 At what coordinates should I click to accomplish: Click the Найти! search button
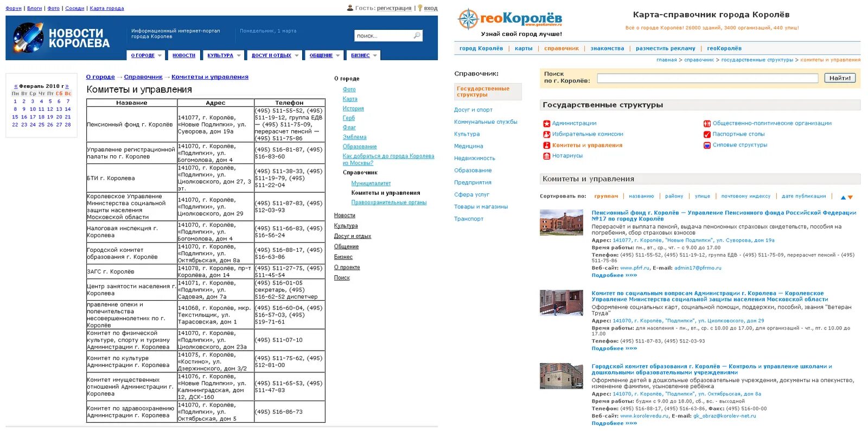840,78
